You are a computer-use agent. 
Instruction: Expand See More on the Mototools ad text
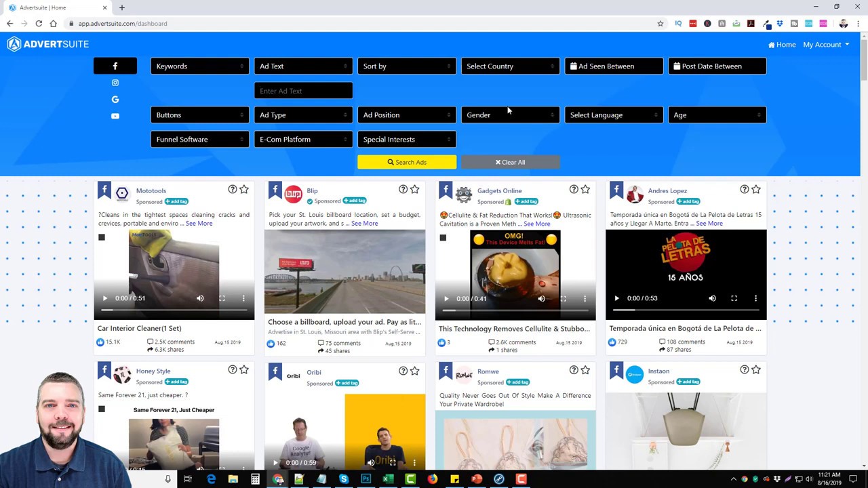point(199,223)
